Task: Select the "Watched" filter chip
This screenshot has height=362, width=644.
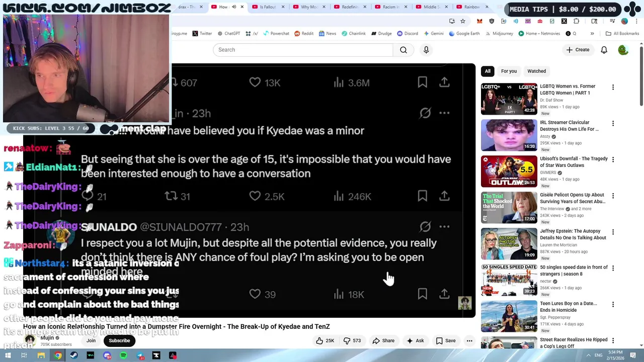Action: [x=536, y=71]
